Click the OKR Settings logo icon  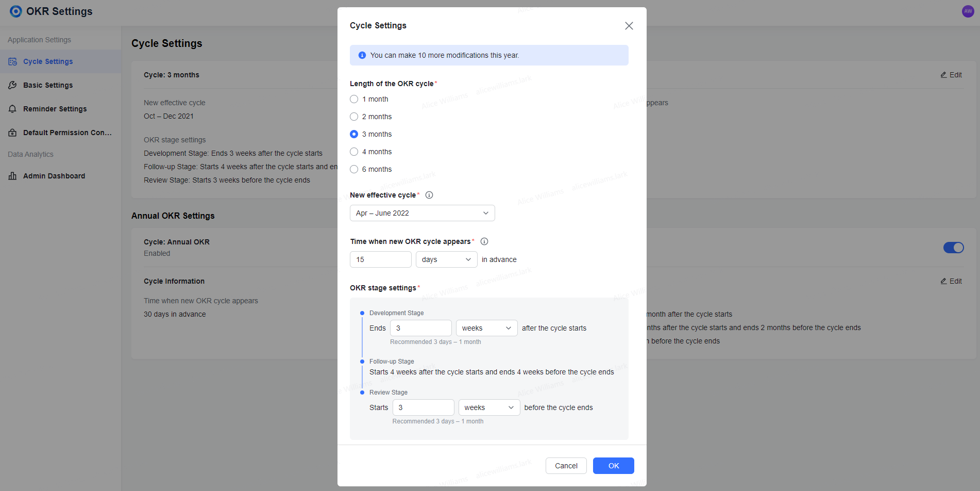pos(15,11)
